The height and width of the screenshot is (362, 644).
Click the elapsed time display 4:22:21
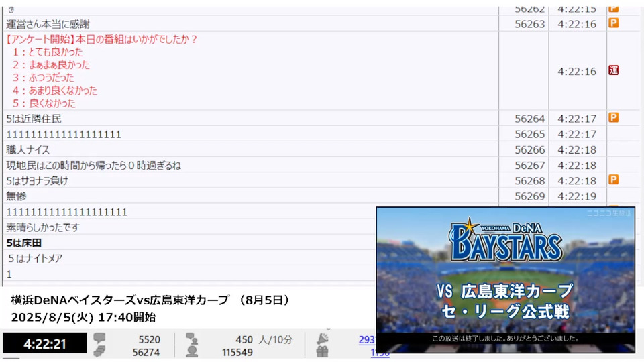coord(45,343)
